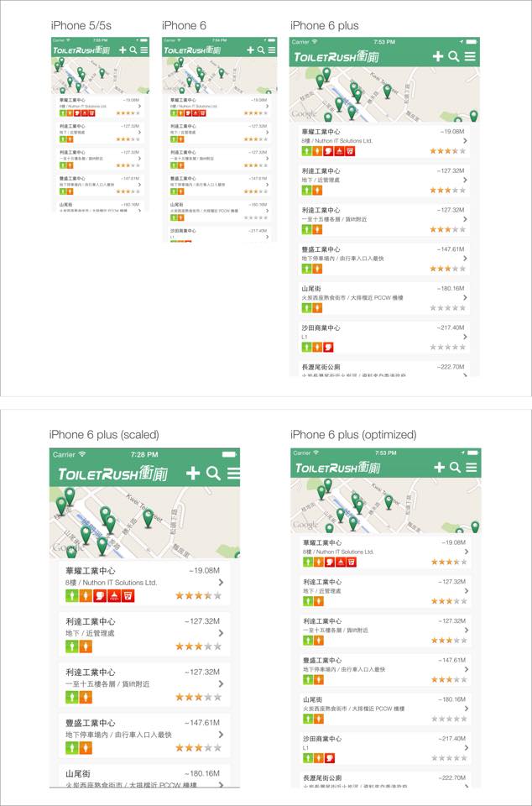Expand first 華耀工業中心 row chevron in scaled screen
This screenshot has height=806, width=532.
click(221, 583)
